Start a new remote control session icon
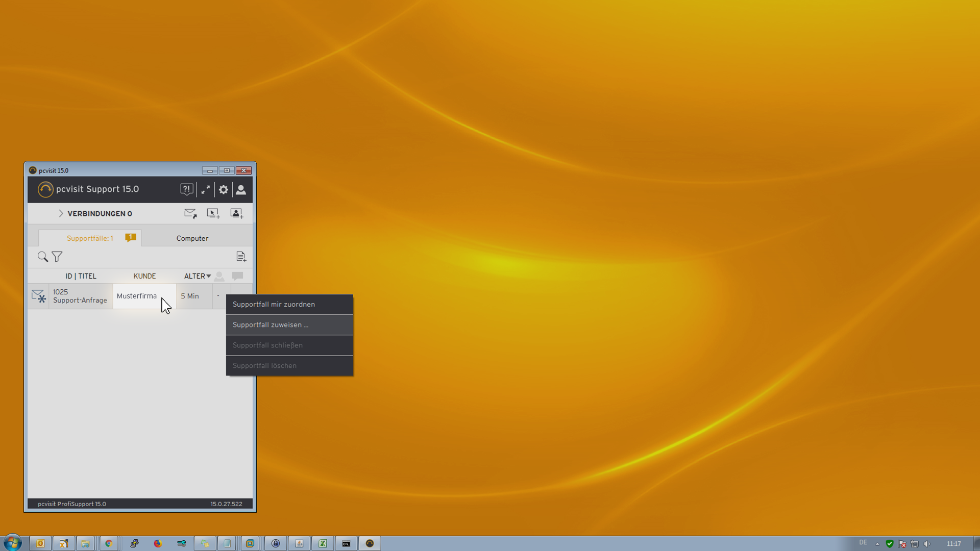The image size is (980, 551). point(213,214)
